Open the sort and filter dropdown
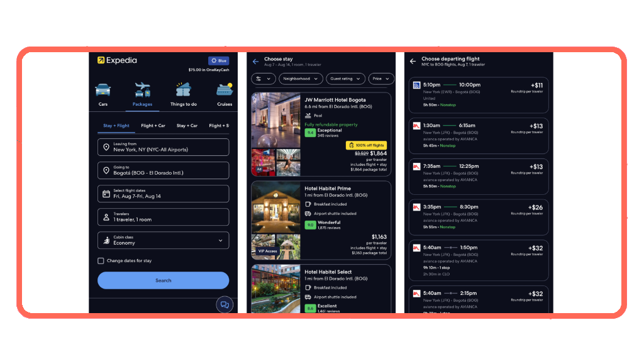This screenshot has width=644, height=337. 264,79
